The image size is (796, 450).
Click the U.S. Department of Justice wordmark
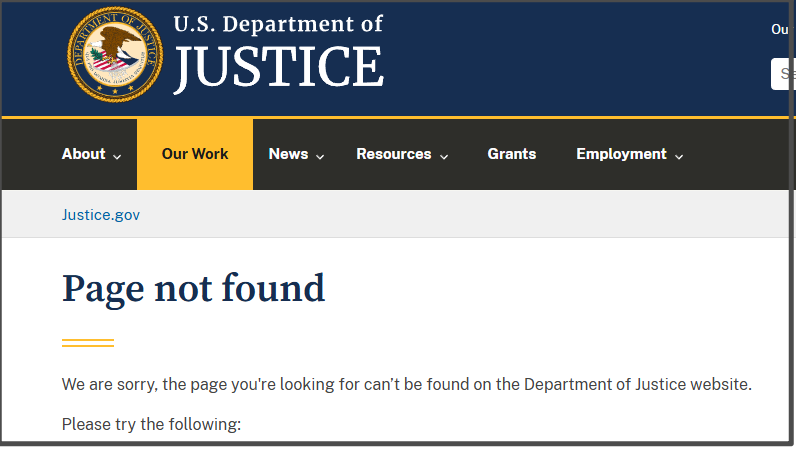[278, 54]
